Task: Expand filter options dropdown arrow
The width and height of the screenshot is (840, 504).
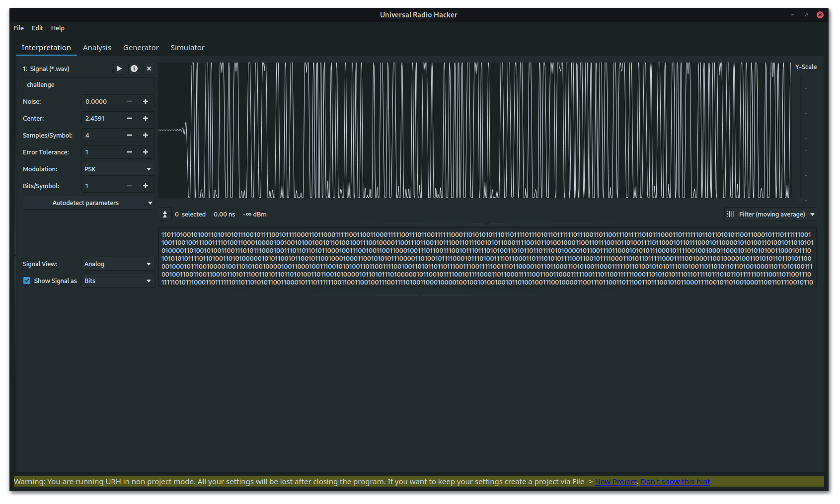Action: point(813,214)
